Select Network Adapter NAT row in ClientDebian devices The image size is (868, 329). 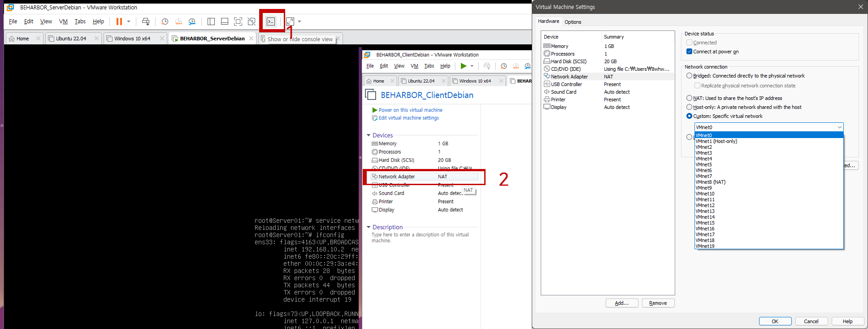click(424, 177)
